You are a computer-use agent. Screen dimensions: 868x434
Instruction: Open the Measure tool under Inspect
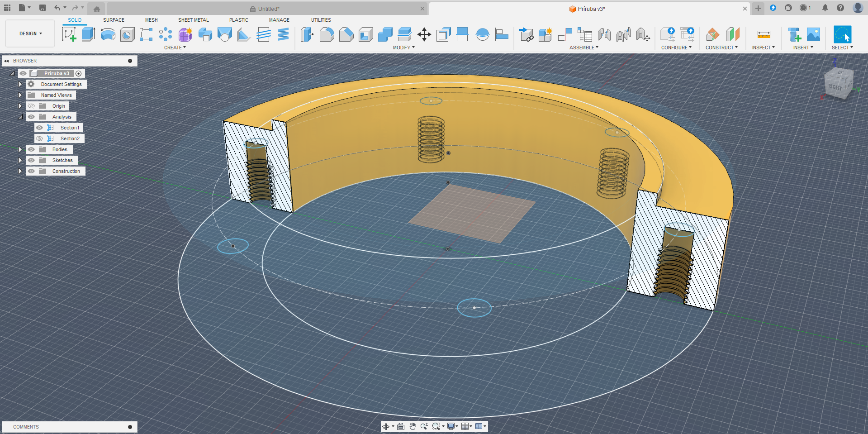point(764,34)
